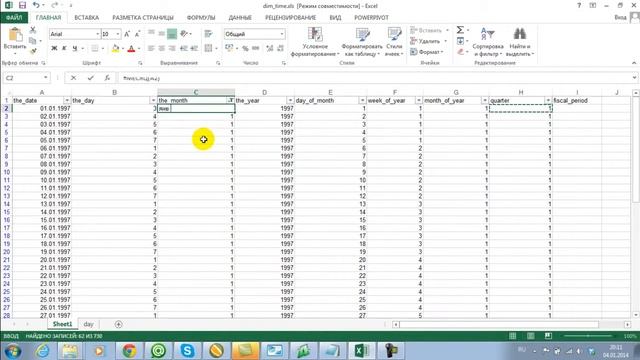The height and width of the screenshot is (360, 640).
Task: Switch to the РАЗМЕТКА СТРАНИЦЫ tab
Action: 143,18
